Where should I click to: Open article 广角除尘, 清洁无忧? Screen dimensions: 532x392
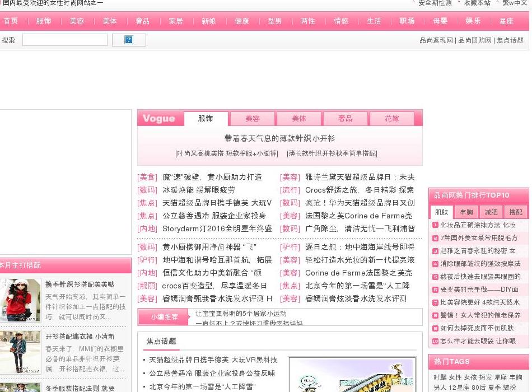[360, 228]
